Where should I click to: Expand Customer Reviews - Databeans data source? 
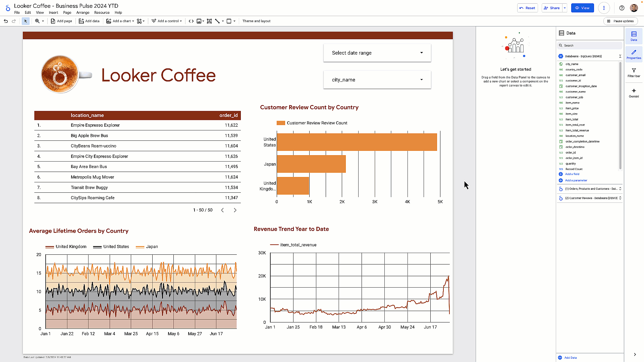(x=620, y=198)
